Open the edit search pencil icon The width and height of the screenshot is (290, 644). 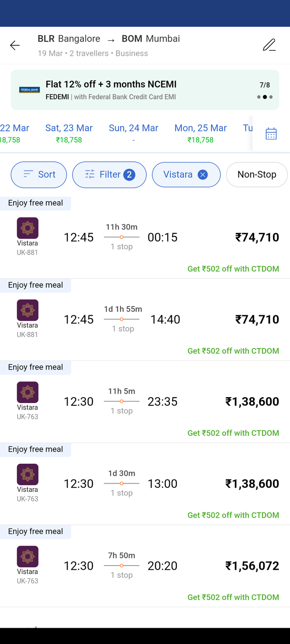click(269, 45)
